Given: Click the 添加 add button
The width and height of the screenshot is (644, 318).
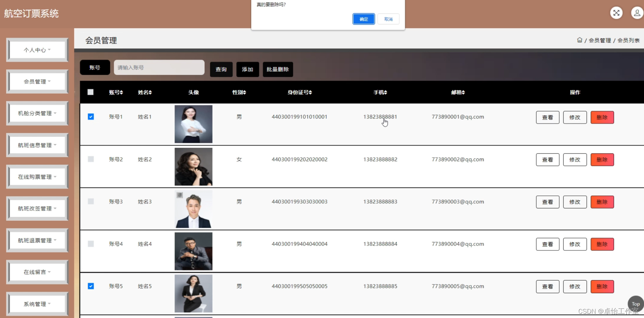Looking at the screenshot, I should 248,69.
